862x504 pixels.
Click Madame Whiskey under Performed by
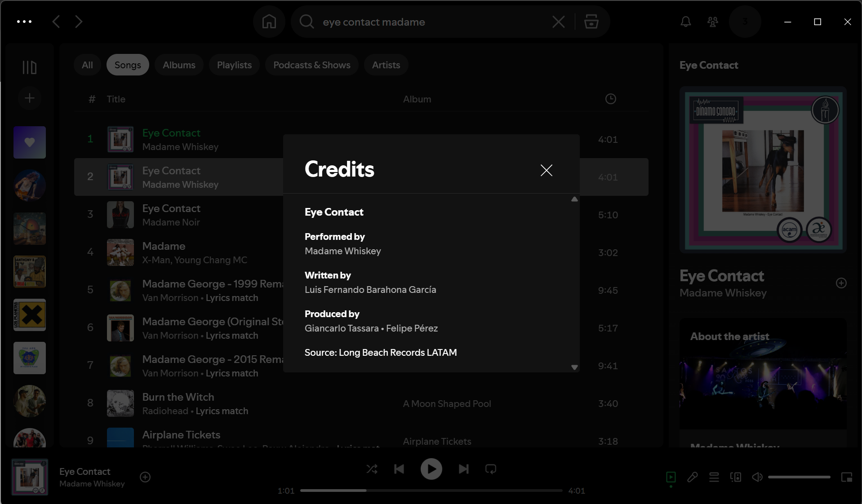(343, 251)
